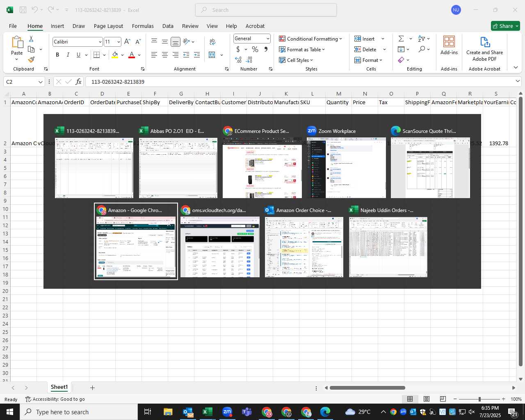
Task: Click the Find & Select magnifier icon
Action: point(422,49)
